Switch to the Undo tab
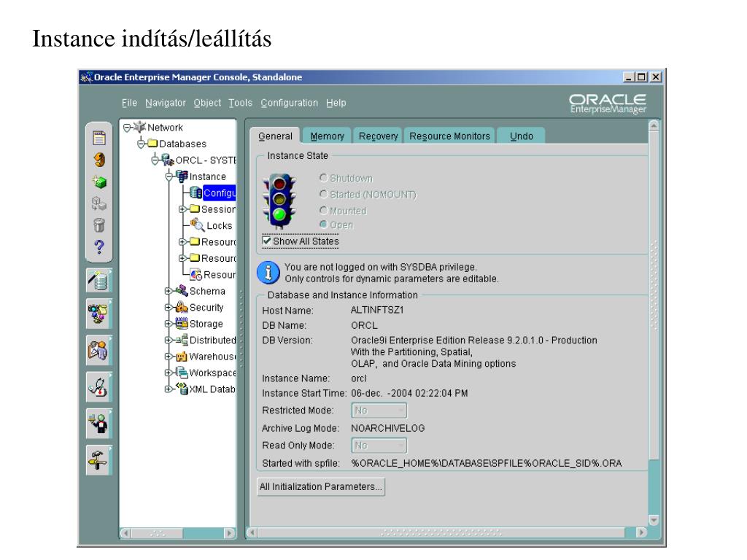Image resolution: width=747 pixels, height=560 pixels. (x=521, y=136)
